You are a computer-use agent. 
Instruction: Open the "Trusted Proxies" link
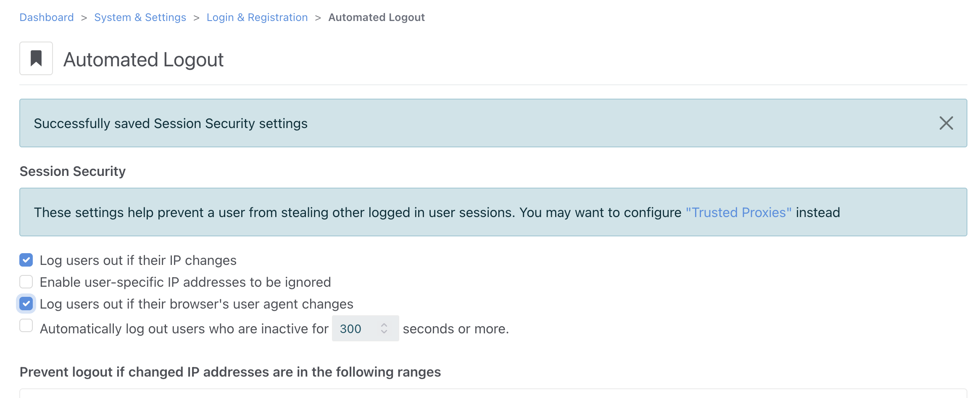739,212
